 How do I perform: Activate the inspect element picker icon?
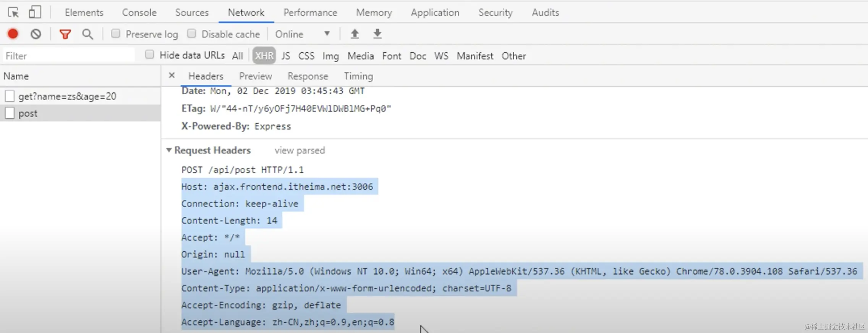point(13,13)
